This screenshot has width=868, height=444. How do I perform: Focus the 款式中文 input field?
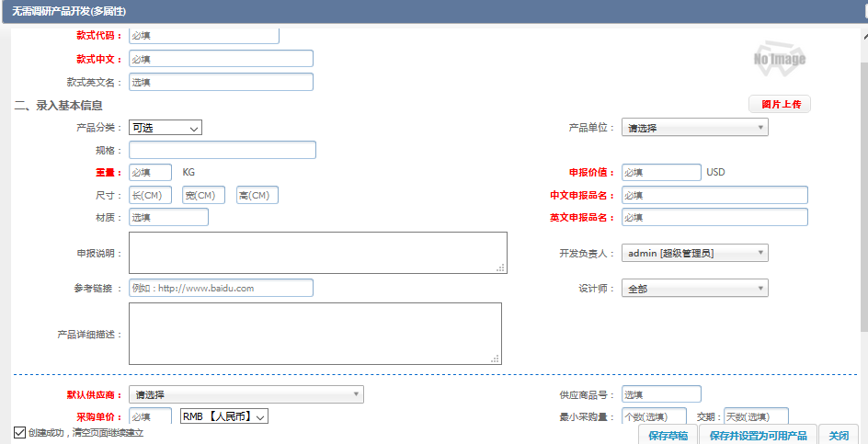point(221,59)
